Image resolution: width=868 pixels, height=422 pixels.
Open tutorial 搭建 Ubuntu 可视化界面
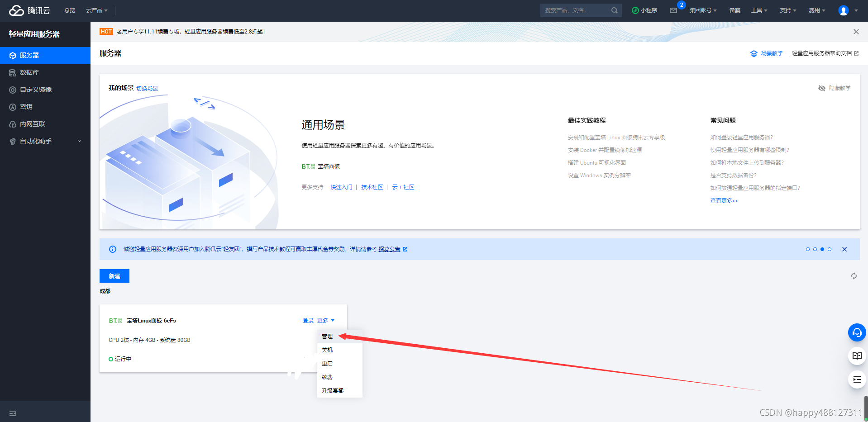tap(597, 163)
